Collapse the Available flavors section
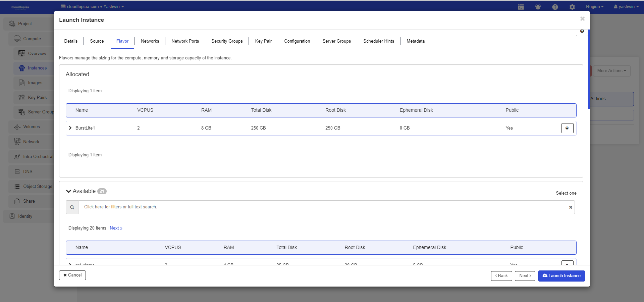The height and width of the screenshot is (302, 644). click(69, 191)
